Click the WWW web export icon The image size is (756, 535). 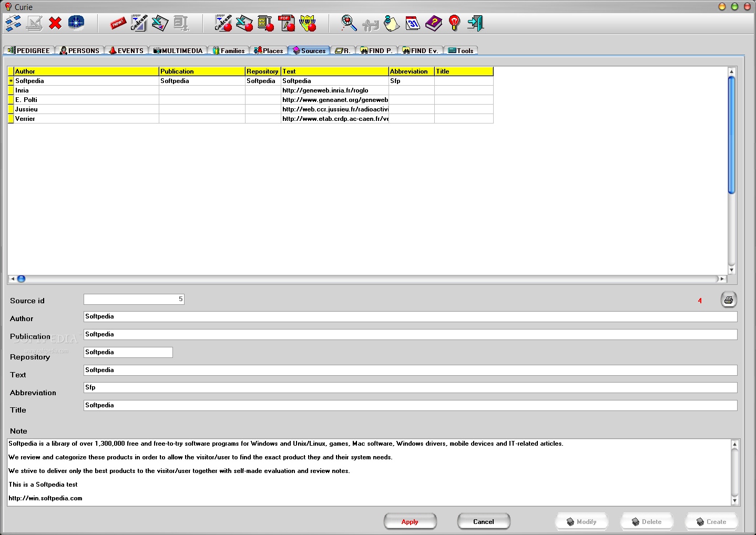308,23
